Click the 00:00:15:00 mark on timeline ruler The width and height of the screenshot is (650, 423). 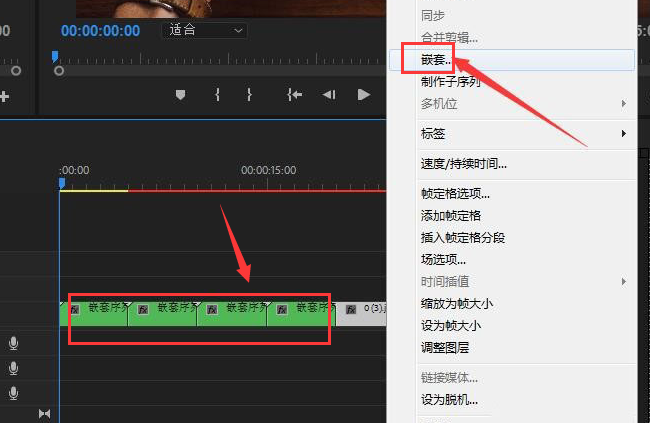point(268,170)
